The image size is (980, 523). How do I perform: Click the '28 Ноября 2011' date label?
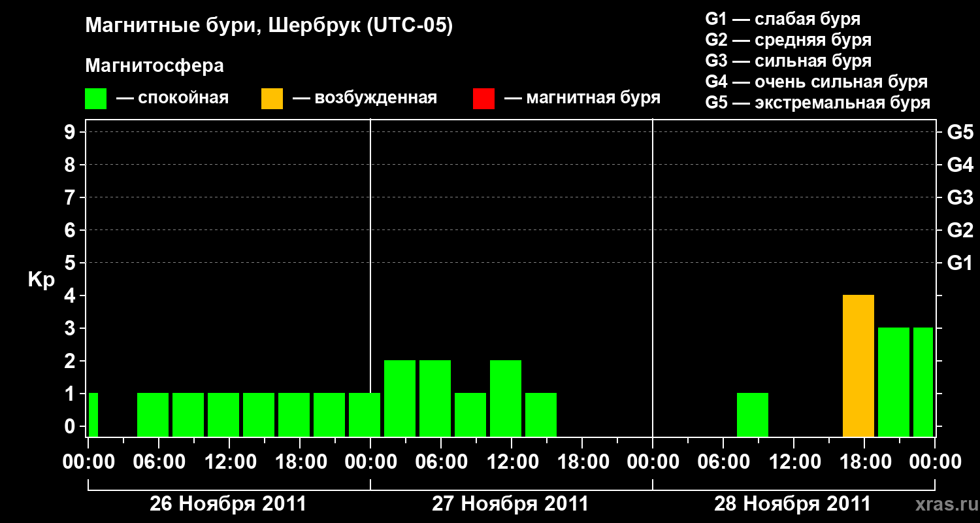pyautogui.click(x=792, y=503)
